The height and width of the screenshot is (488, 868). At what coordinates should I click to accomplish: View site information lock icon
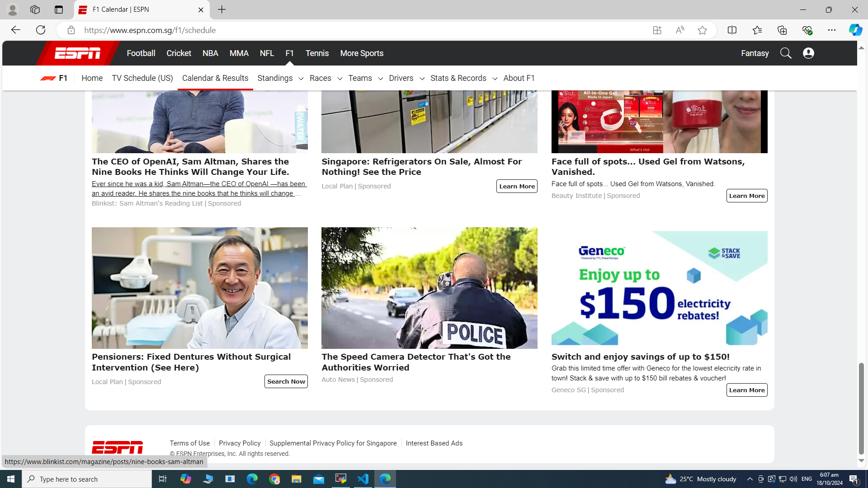point(71,30)
